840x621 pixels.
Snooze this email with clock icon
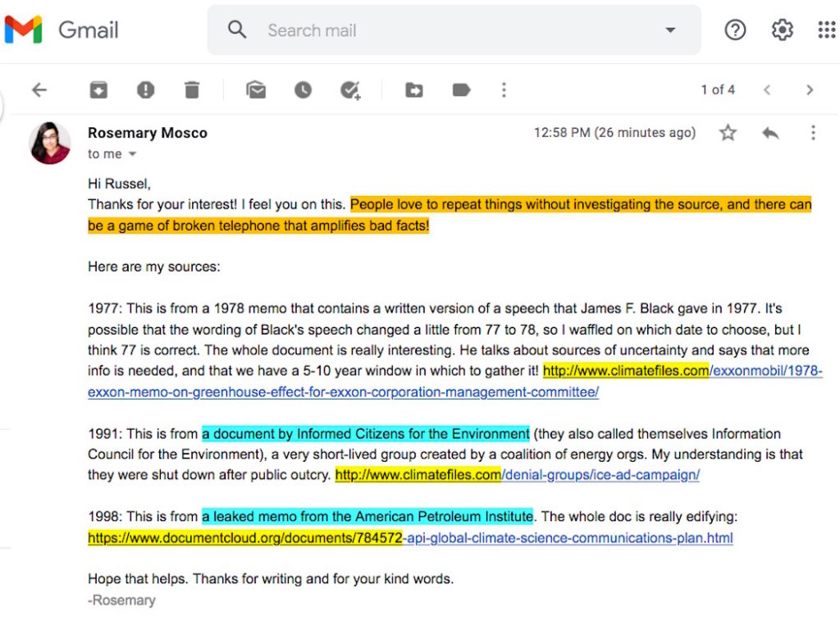[304, 90]
